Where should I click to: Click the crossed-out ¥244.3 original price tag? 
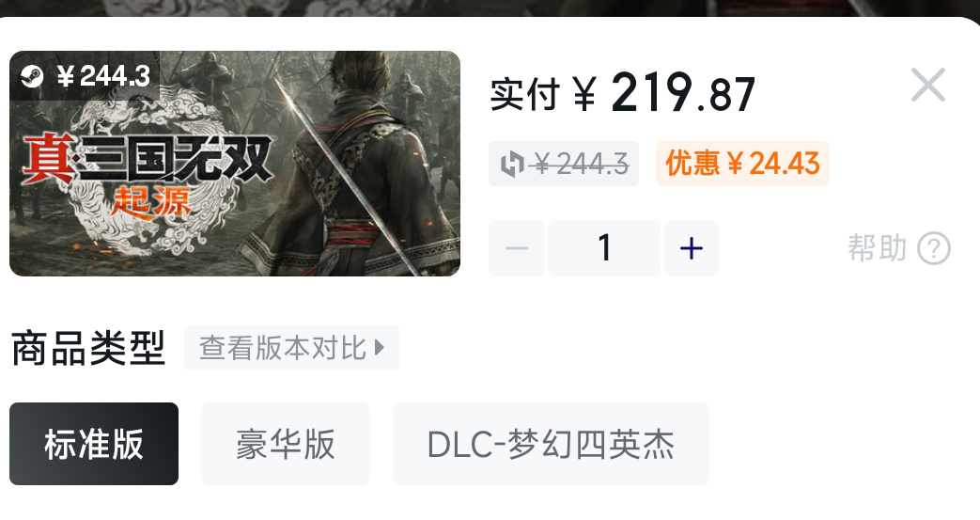coord(564,164)
